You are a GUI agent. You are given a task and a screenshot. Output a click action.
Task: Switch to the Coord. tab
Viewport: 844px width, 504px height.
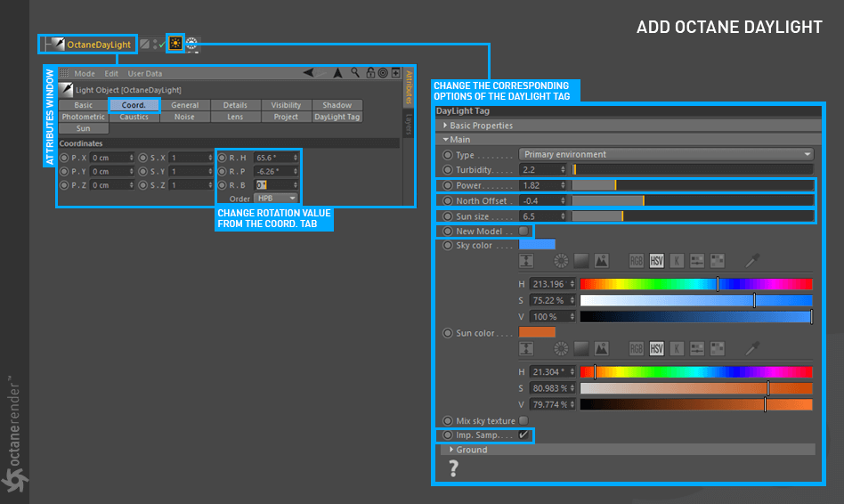[134, 105]
